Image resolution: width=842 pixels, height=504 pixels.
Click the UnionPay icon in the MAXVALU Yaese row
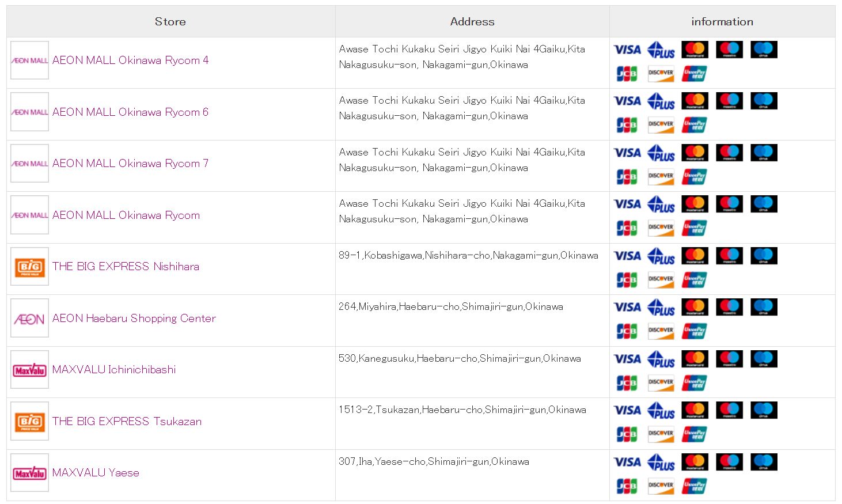[x=695, y=486]
